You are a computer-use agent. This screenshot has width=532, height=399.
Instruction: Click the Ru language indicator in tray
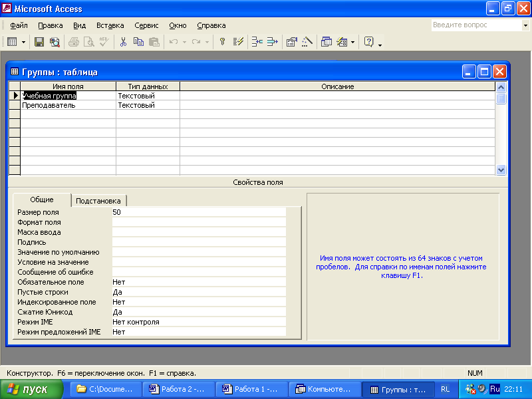point(495,389)
